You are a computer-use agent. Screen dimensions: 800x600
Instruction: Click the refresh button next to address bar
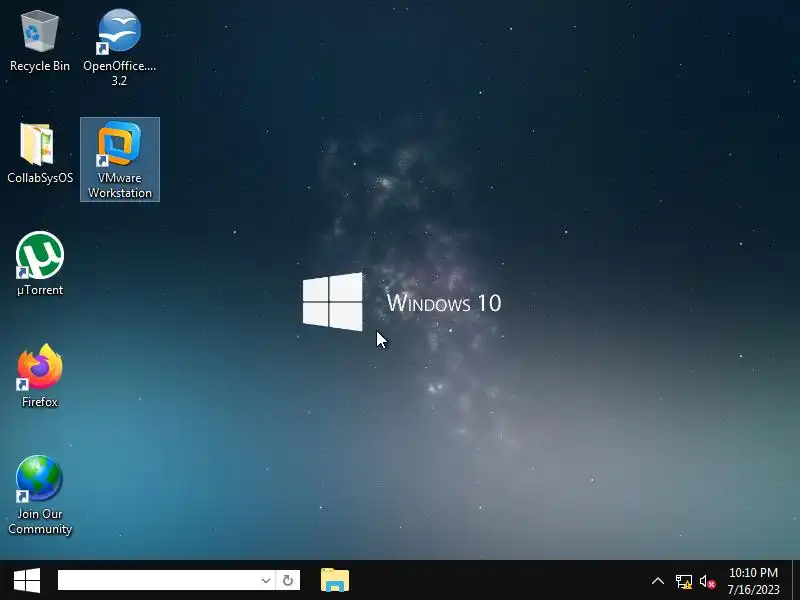click(288, 580)
